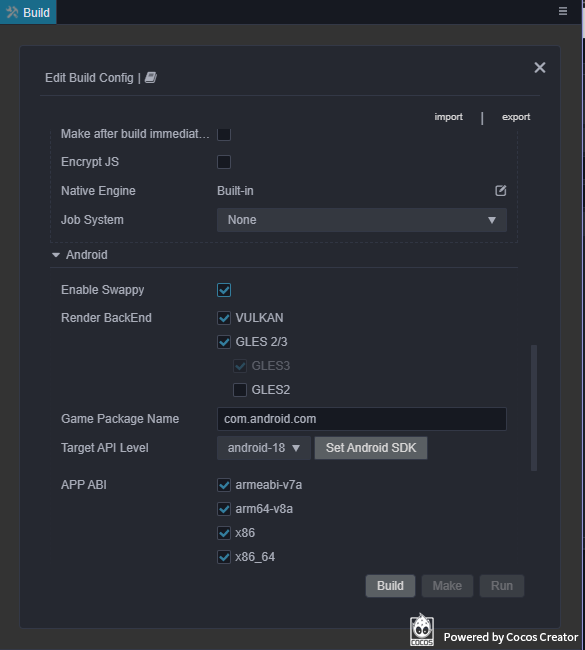This screenshot has height=650, width=585.
Task: Click the Build tab hammer icon
Action: (x=12, y=12)
